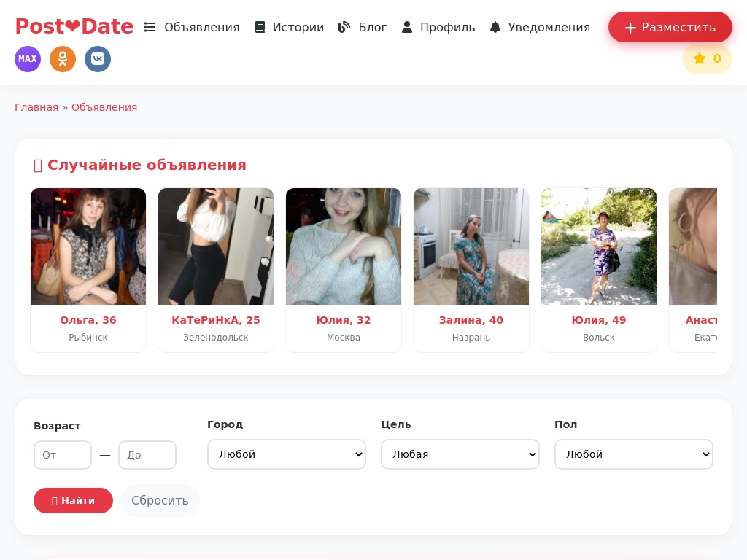Click the name Ольга, 36
Image resolution: width=747 pixels, height=560 pixels.
[x=88, y=320]
